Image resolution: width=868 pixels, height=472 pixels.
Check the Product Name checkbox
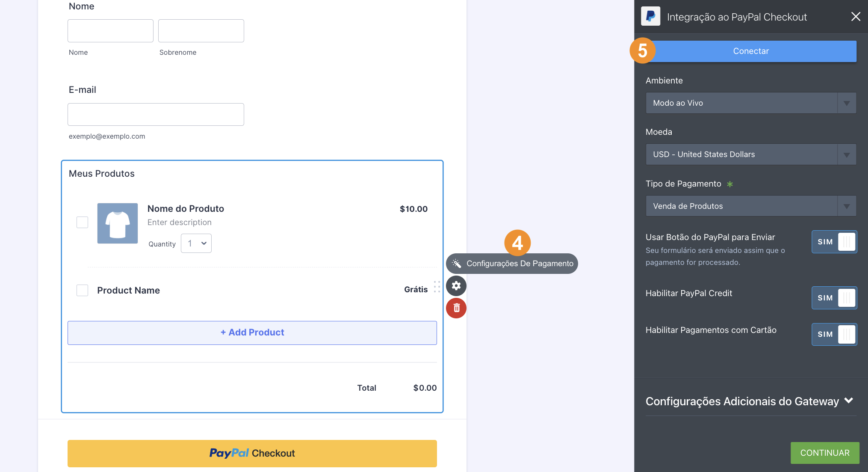click(x=82, y=291)
